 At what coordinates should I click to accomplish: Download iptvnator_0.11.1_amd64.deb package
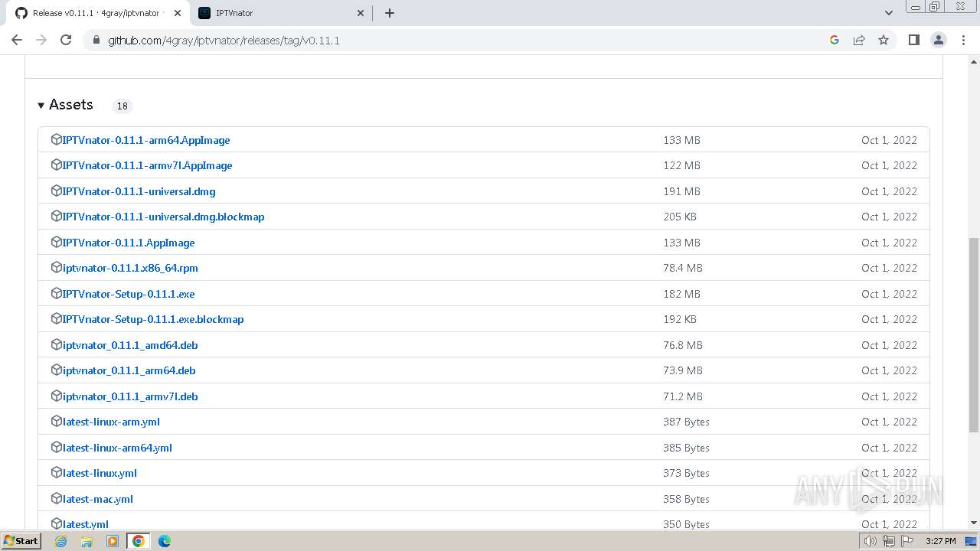[x=130, y=345]
